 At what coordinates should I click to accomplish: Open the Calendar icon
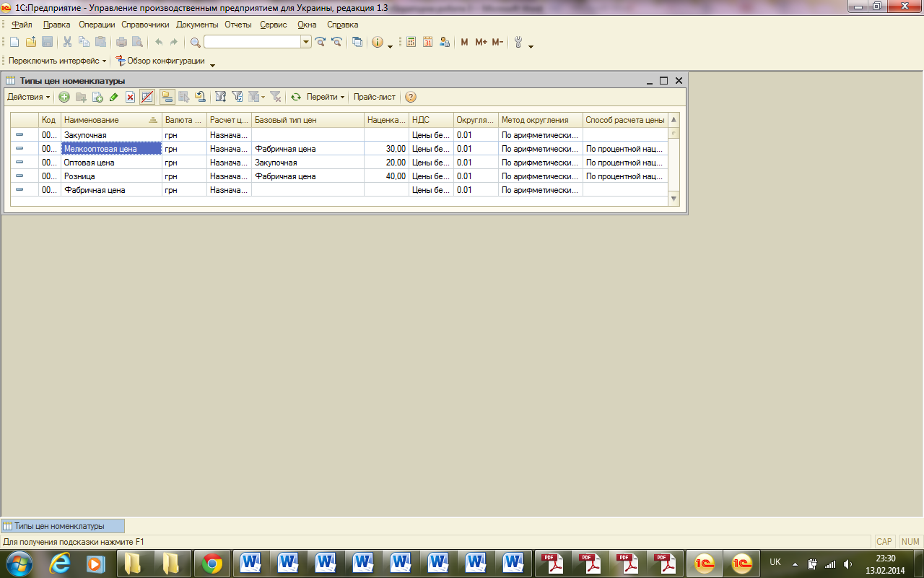428,43
